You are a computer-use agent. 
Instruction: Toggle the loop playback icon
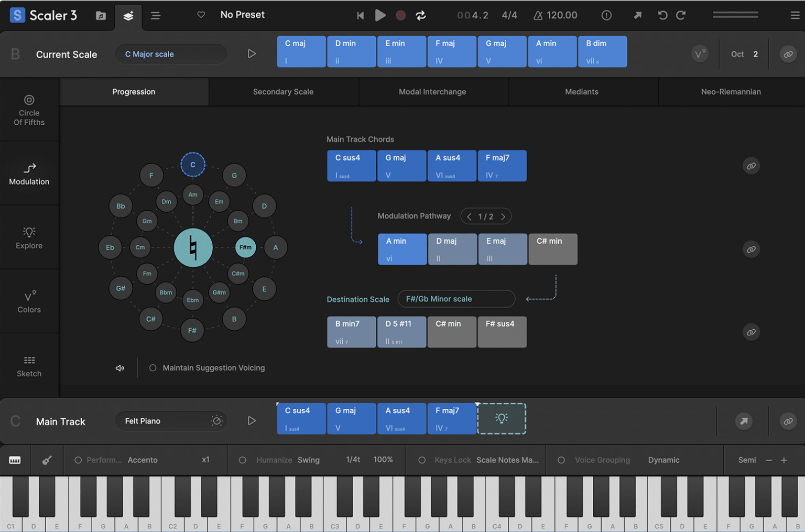tap(421, 15)
